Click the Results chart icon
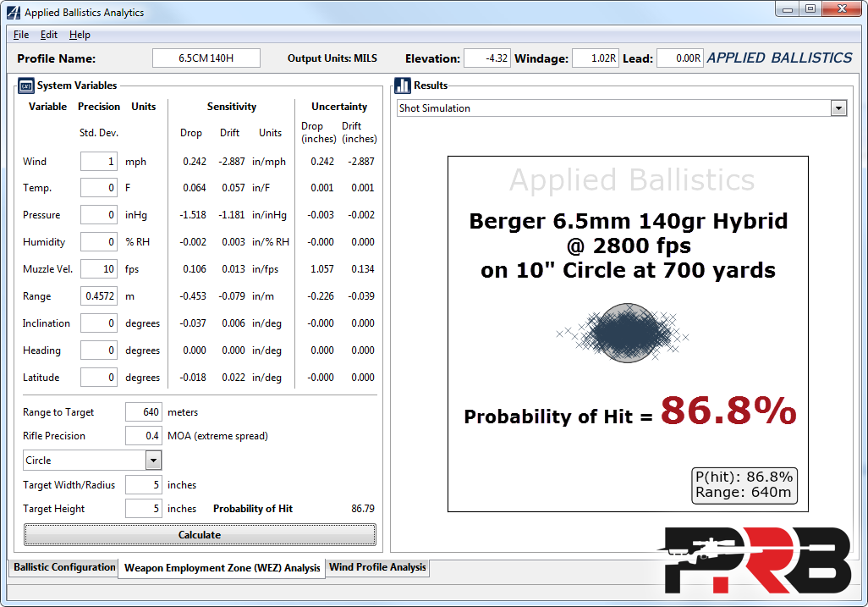 pos(403,86)
